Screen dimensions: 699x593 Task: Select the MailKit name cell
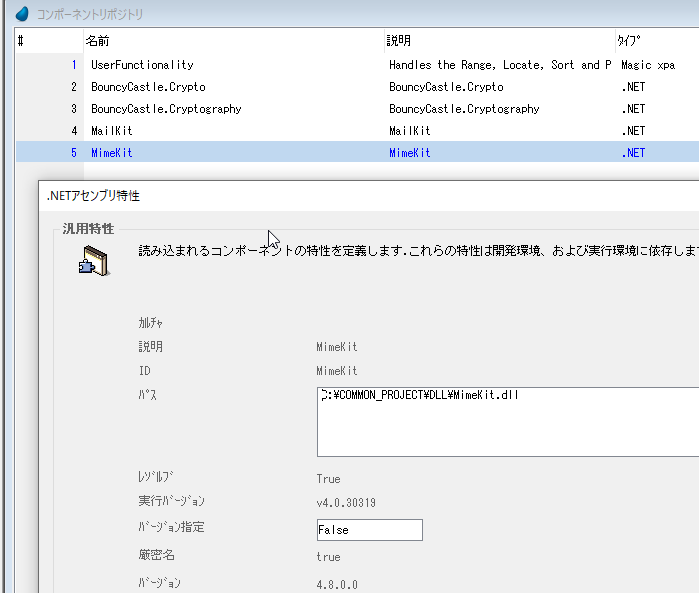[112, 131]
